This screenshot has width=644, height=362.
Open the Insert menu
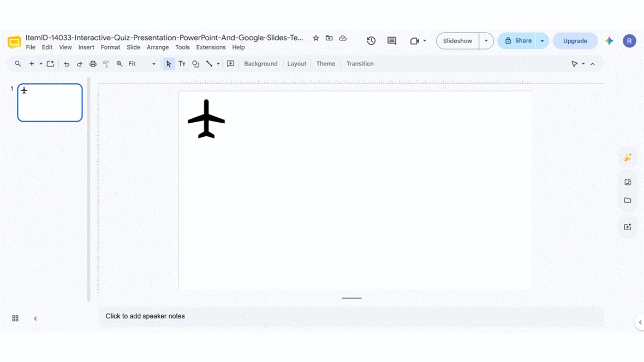click(x=86, y=47)
